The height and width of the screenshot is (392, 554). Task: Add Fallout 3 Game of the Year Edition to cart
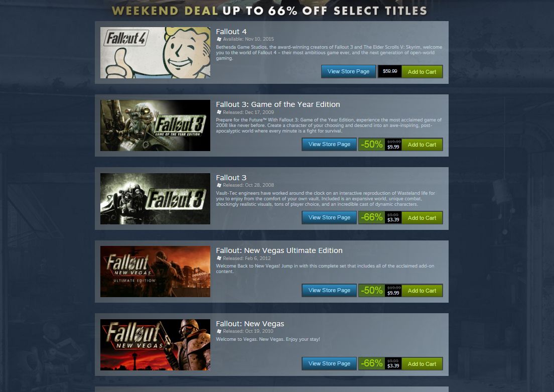pyautogui.click(x=422, y=145)
